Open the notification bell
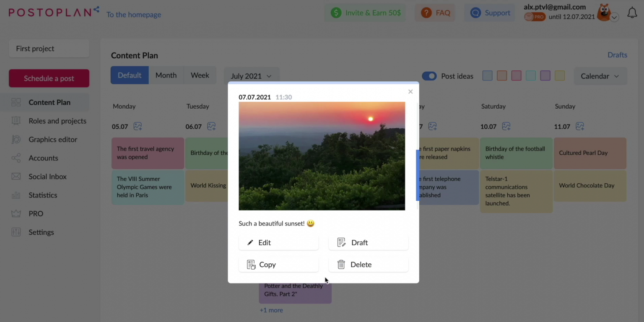Screen dimensions: 644x322 (x=632, y=13)
